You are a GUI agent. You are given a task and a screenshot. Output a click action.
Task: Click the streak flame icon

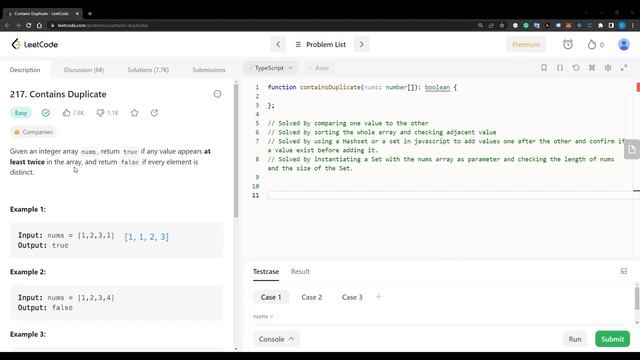[x=591, y=44]
